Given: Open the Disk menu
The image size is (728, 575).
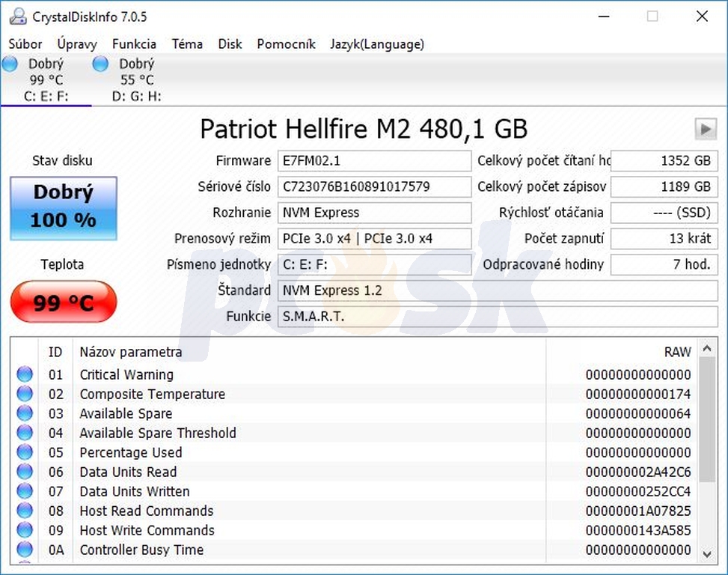Looking at the screenshot, I should tap(230, 44).
